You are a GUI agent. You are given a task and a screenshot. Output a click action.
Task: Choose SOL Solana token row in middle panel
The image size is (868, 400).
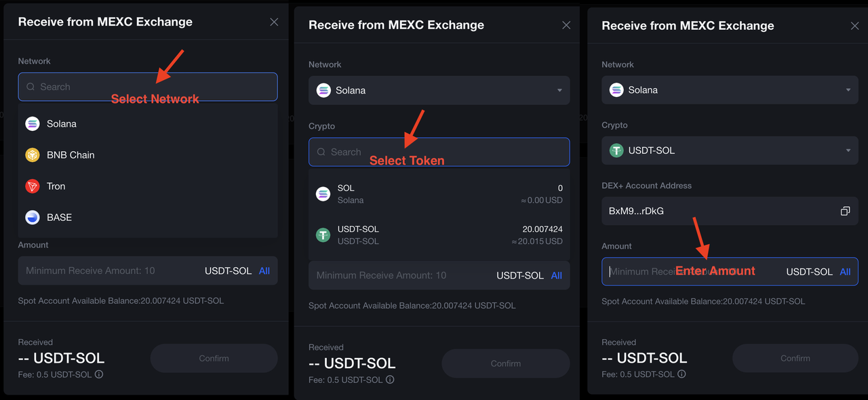coord(439,194)
